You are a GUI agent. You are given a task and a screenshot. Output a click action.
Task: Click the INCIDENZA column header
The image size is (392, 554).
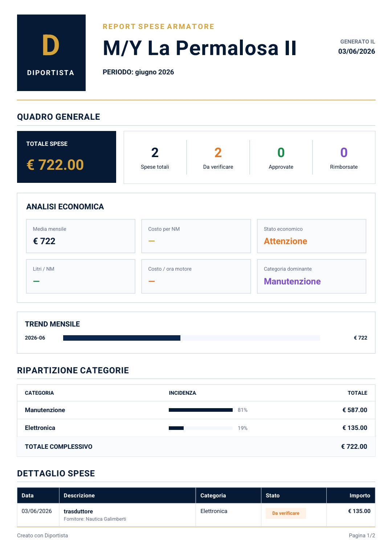pyautogui.click(x=183, y=393)
